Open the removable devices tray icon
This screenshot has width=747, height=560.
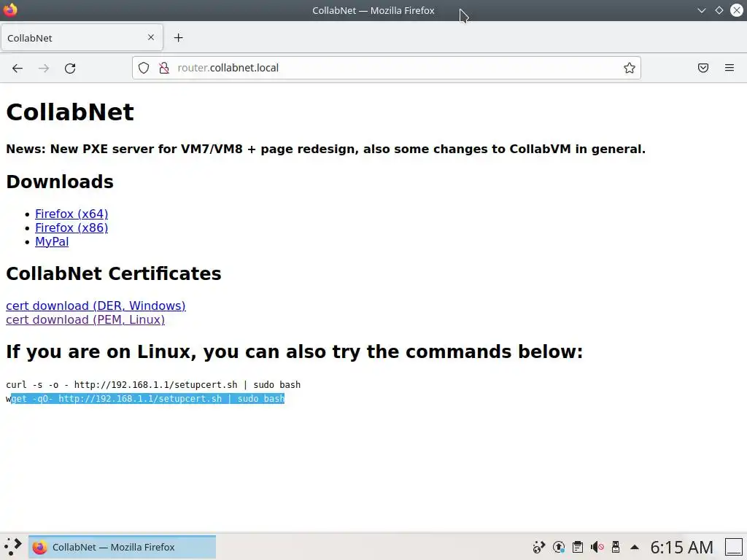616,547
